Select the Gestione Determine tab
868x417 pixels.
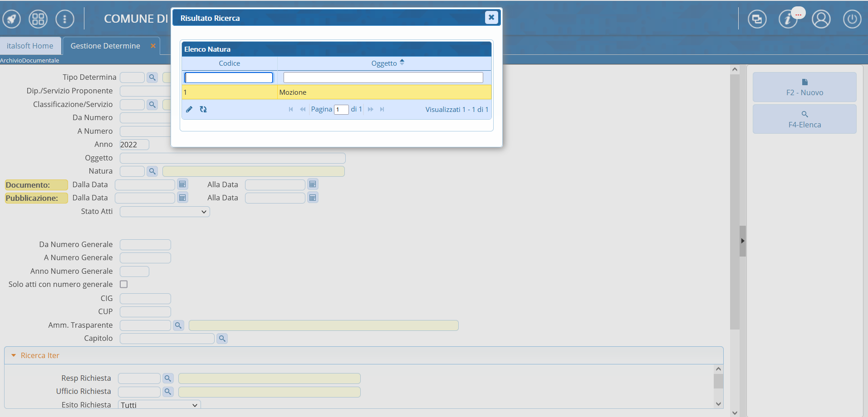pyautogui.click(x=105, y=46)
